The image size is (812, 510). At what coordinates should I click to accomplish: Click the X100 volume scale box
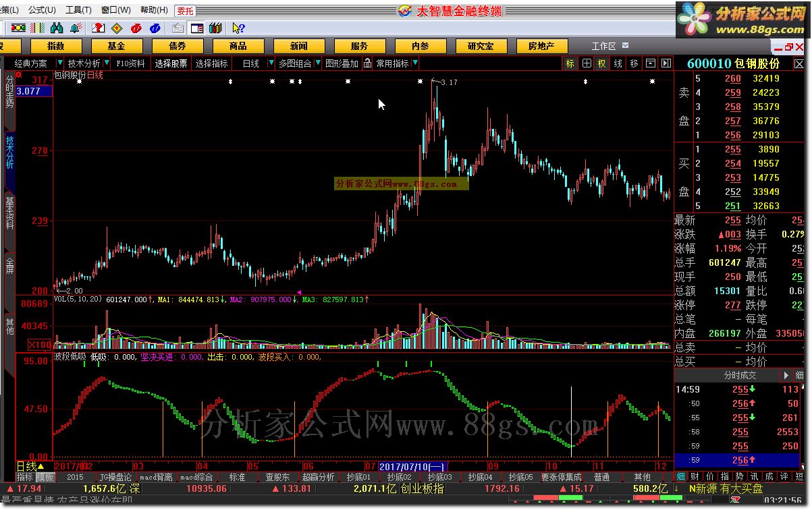[40, 345]
